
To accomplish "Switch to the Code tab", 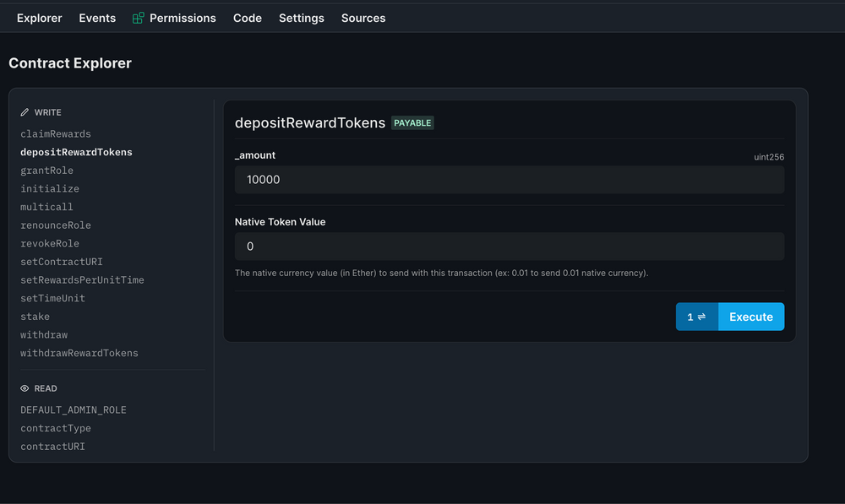I will pos(247,17).
